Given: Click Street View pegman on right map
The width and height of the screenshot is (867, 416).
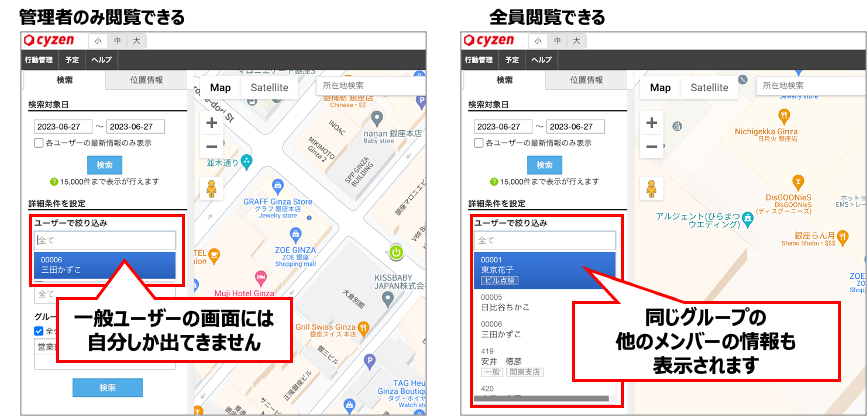Looking at the screenshot, I should [651, 189].
